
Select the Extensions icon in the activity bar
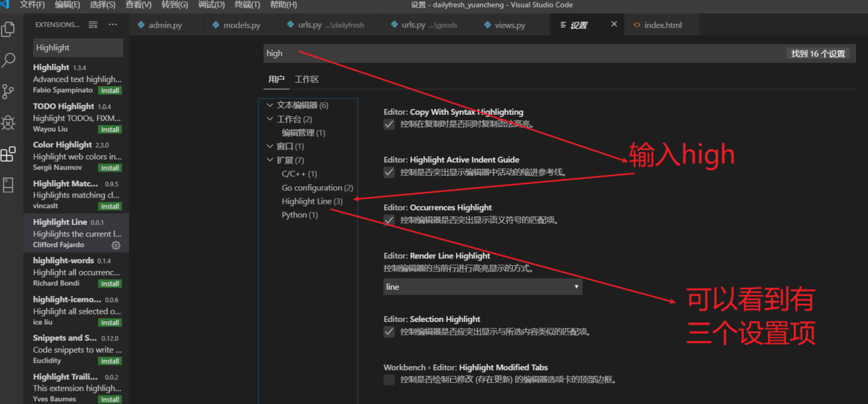click(x=8, y=154)
